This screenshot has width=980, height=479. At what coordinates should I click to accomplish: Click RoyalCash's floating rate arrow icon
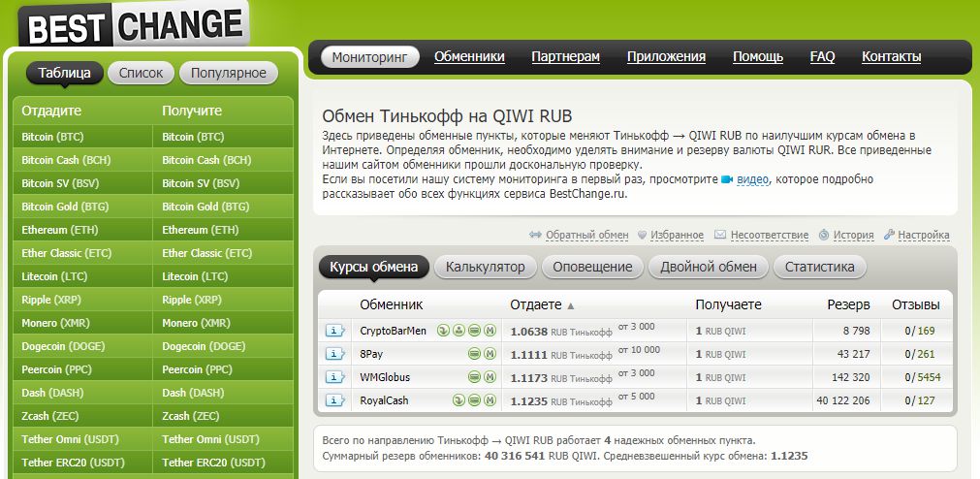(x=458, y=400)
